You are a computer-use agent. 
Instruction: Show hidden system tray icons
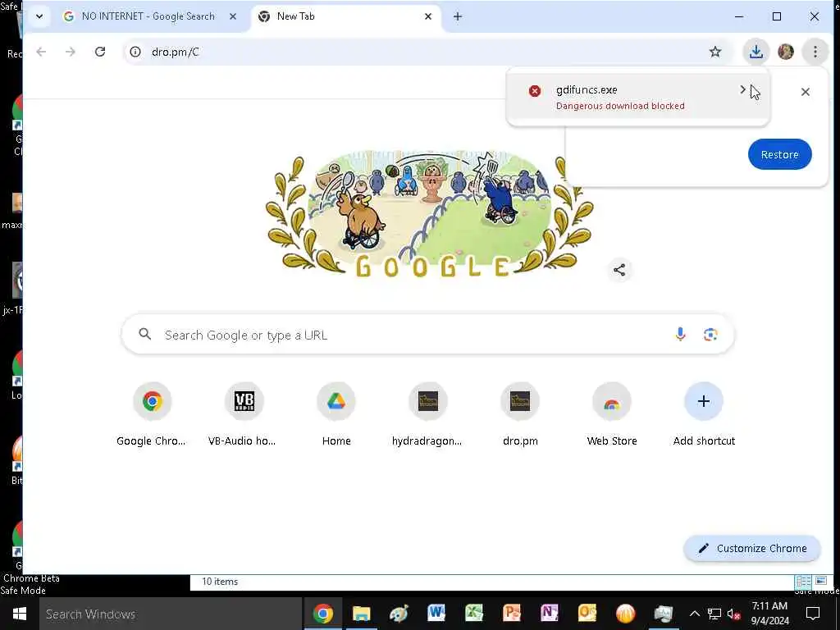pos(694,614)
